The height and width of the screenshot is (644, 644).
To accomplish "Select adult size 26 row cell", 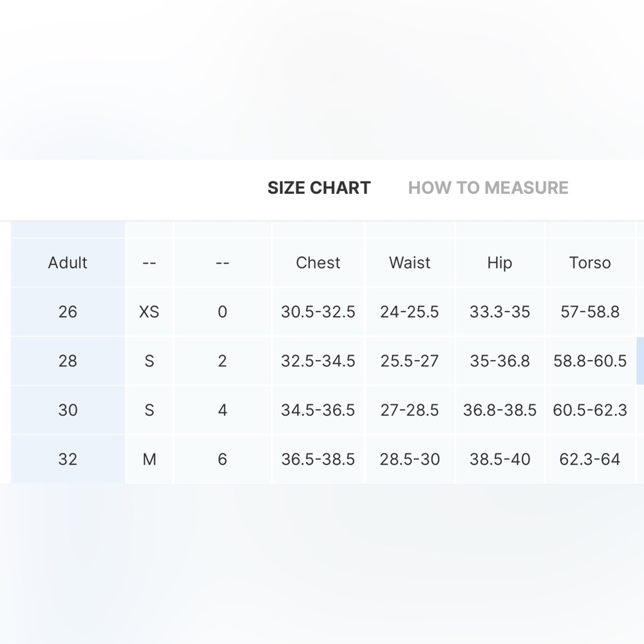I will (68, 312).
